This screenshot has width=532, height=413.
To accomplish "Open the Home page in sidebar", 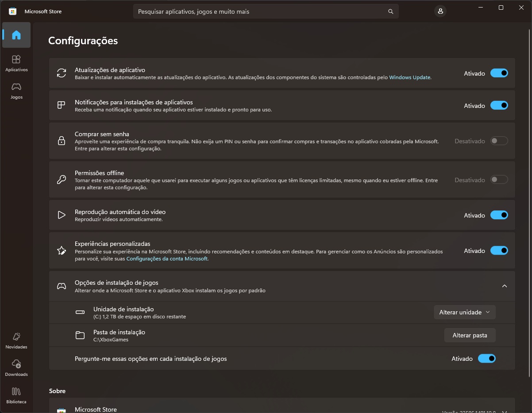I will point(16,35).
